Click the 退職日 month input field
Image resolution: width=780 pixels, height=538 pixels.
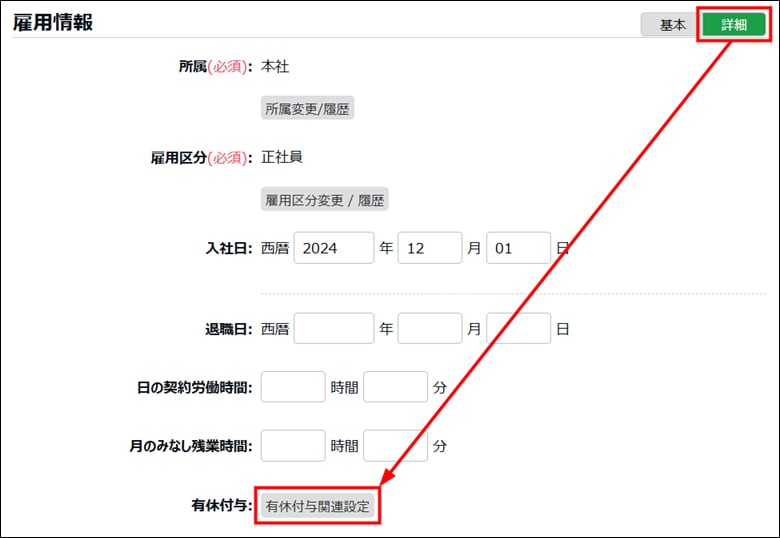click(x=430, y=328)
